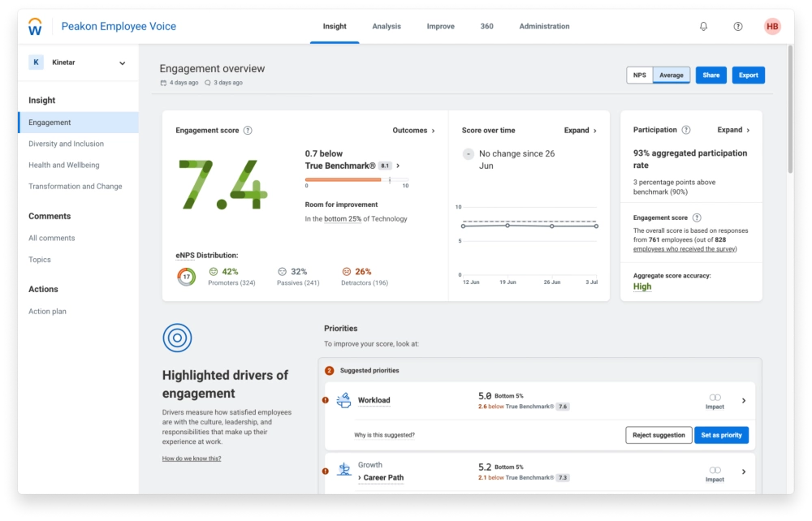Open help using the question mark icon
The width and height of the screenshot is (812, 521).
pyautogui.click(x=737, y=26)
